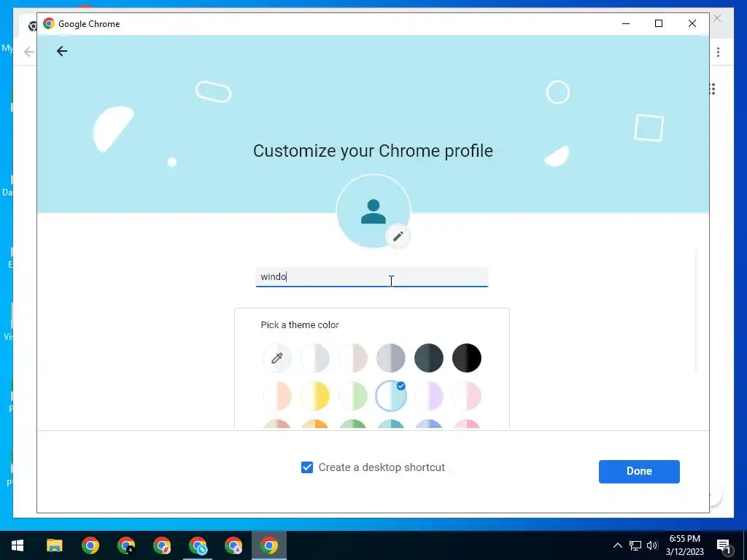
Task: Open the volume control tray icon
Action: click(x=652, y=545)
